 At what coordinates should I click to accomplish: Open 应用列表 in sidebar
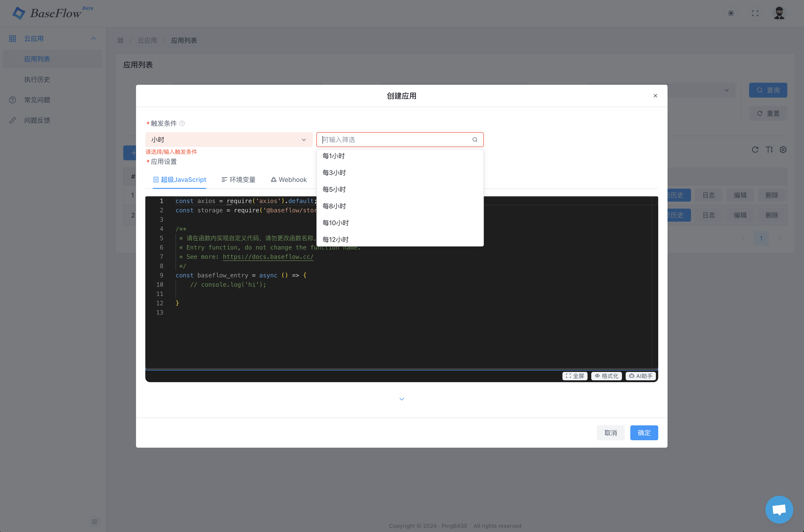52,59
